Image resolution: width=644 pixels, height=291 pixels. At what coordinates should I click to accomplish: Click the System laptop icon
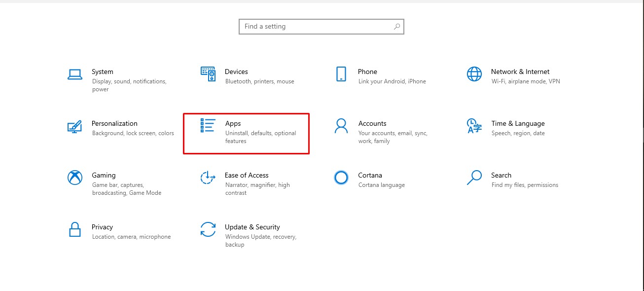[x=75, y=74]
